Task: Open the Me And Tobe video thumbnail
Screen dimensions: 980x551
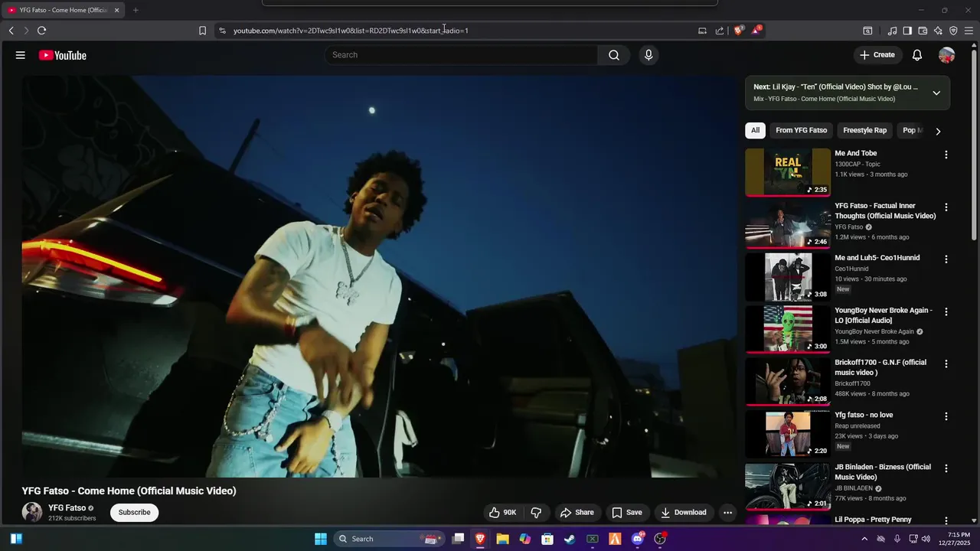Action: (788, 171)
